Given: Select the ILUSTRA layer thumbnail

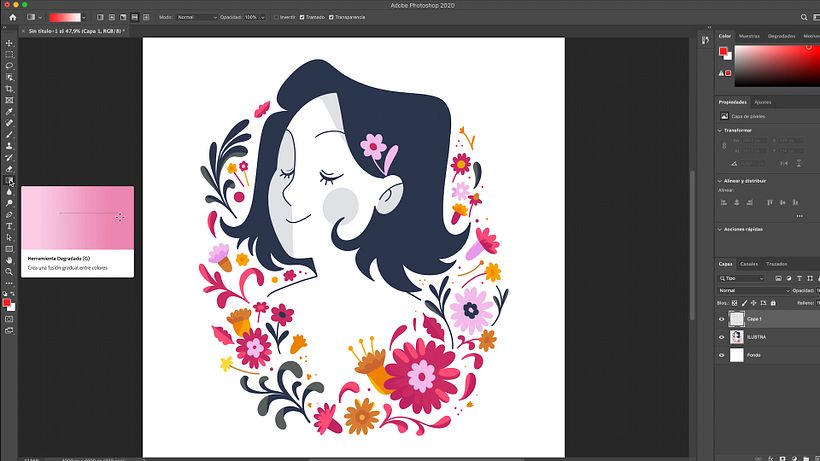Looking at the screenshot, I should 736,337.
